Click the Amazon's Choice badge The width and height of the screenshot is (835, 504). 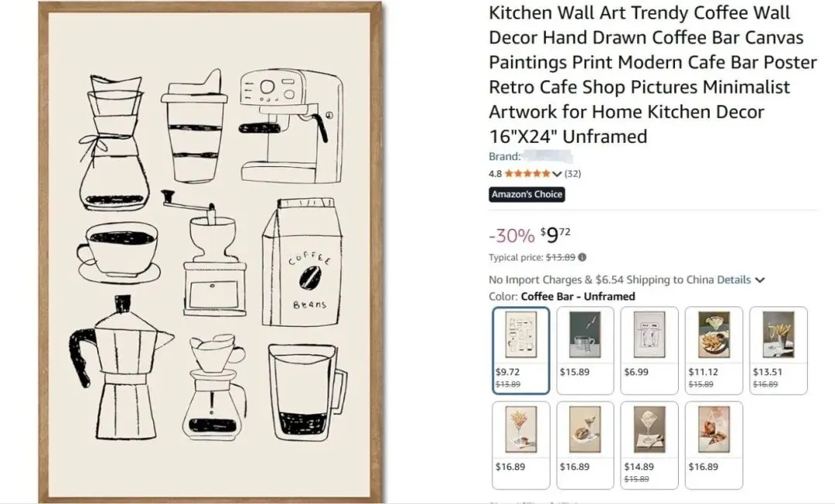527,194
